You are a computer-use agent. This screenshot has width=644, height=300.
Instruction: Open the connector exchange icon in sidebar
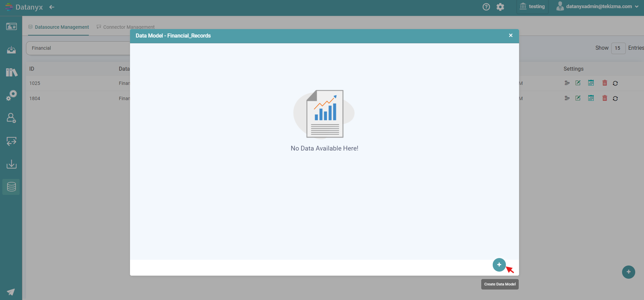tap(11, 141)
